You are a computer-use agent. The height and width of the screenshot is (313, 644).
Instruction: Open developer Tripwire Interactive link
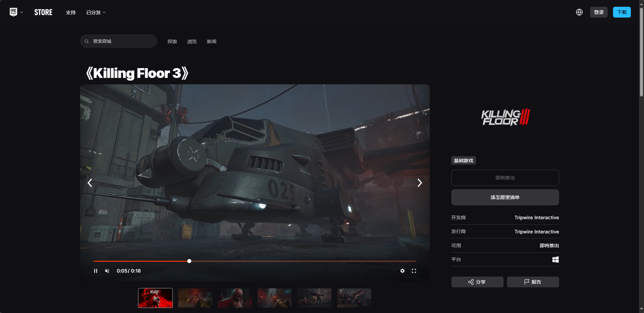[x=537, y=218]
